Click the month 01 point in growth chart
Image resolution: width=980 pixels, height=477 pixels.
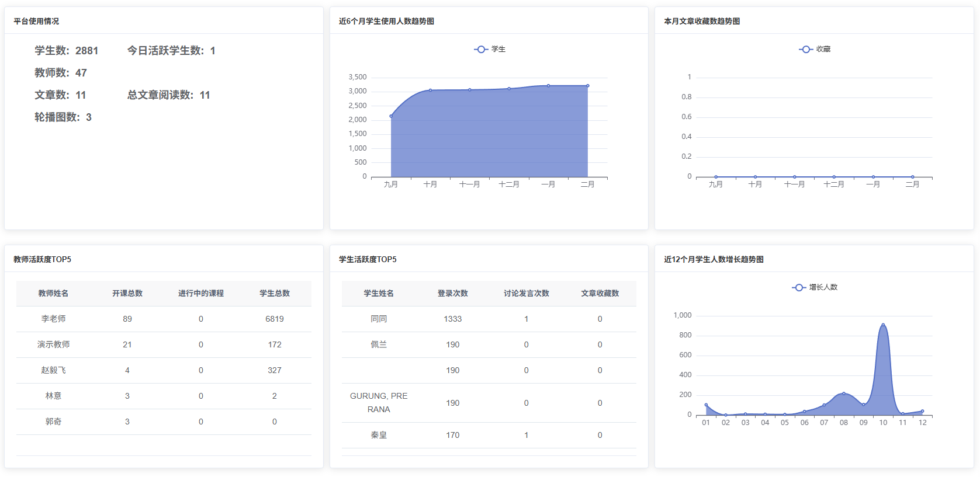(x=706, y=405)
